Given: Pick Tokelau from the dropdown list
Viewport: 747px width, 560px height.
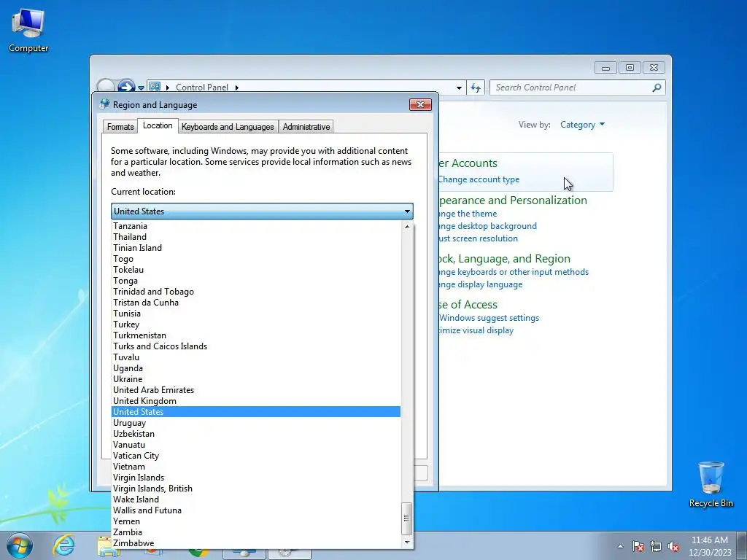Looking at the screenshot, I should pyautogui.click(x=256, y=270).
